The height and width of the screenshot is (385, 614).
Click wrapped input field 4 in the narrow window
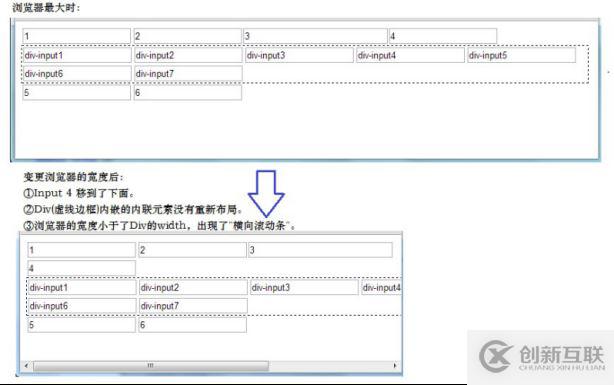coord(81,268)
